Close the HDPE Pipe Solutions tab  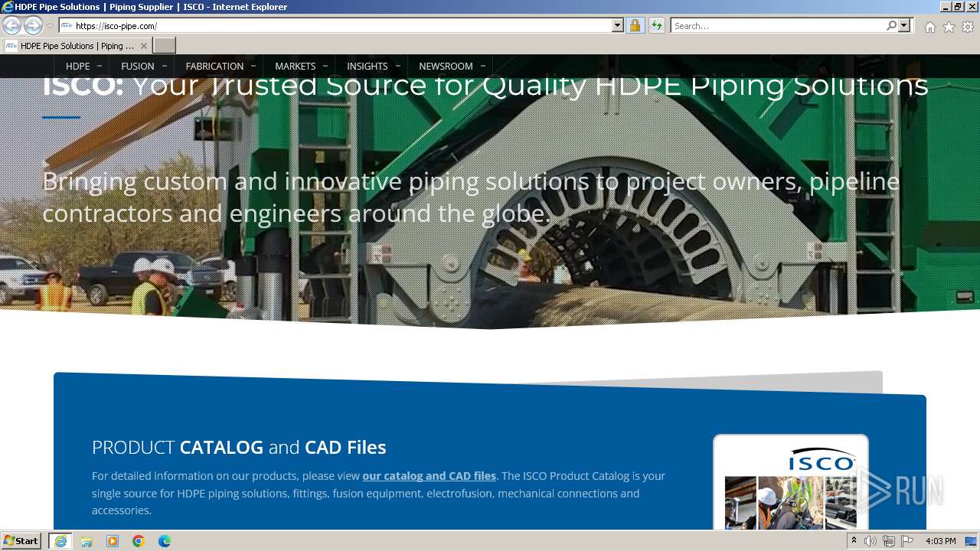(x=143, y=46)
